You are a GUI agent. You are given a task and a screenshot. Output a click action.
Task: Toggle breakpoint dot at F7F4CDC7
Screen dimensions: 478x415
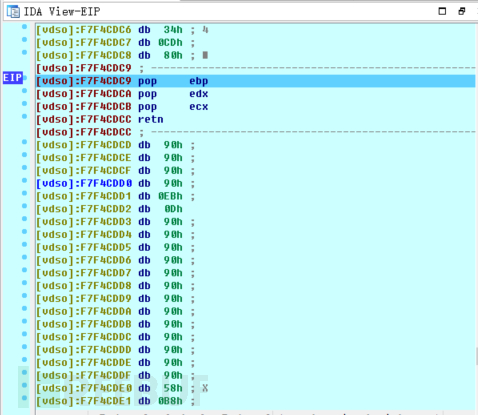coord(24,39)
